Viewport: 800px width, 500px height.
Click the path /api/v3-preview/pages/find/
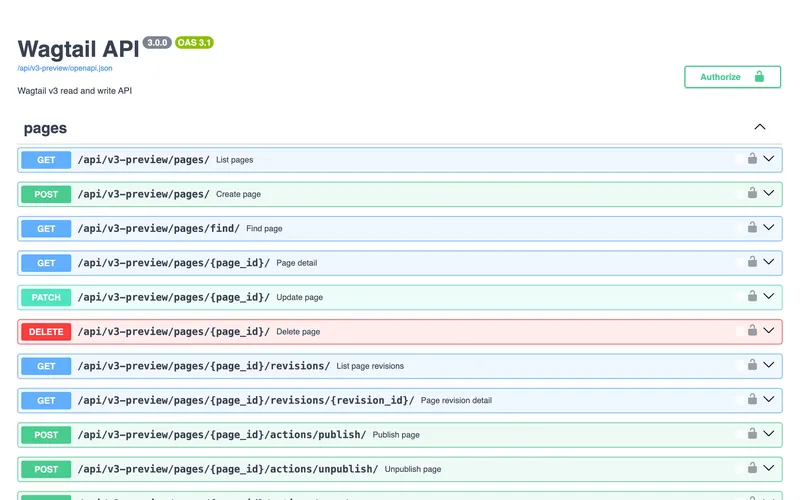159,229
